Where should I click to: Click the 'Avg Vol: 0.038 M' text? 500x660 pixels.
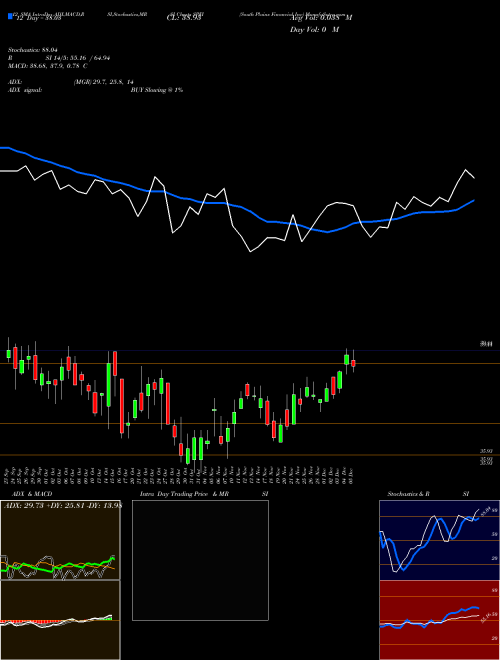(321, 18)
